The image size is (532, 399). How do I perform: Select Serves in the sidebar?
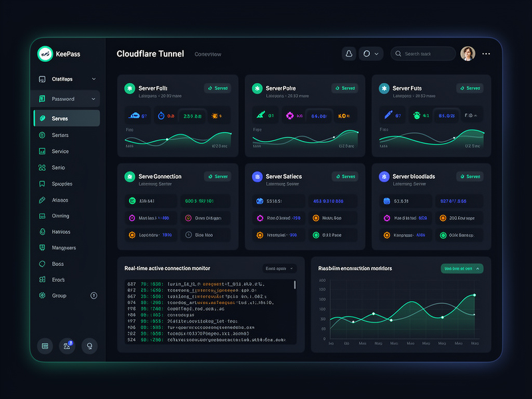click(67, 118)
